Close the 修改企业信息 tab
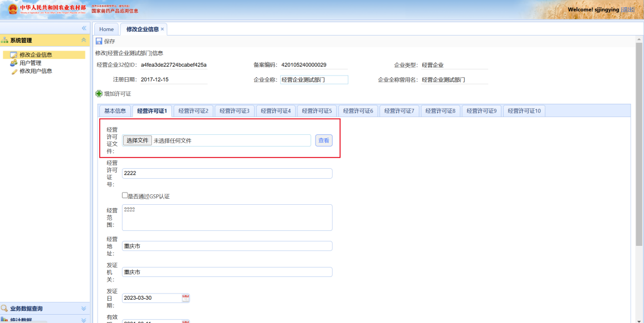This screenshot has width=644, height=323. (x=163, y=29)
